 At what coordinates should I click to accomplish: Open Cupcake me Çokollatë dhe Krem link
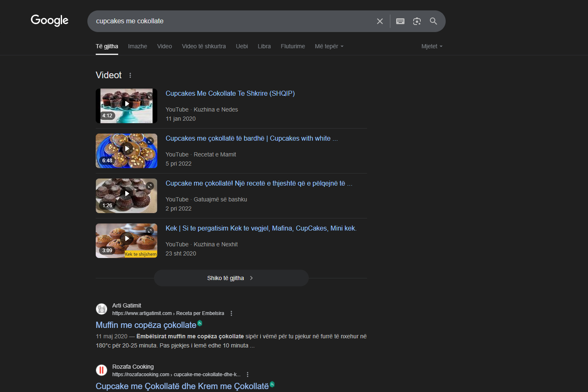182,386
